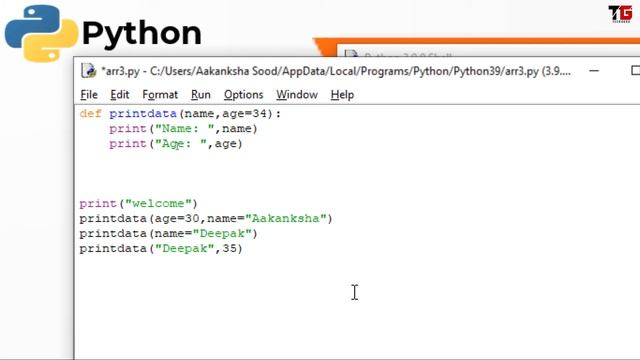Image resolution: width=640 pixels, height=360 pixels.
Task: Click the TG logo at top right
Action: [x=620, y=14]
